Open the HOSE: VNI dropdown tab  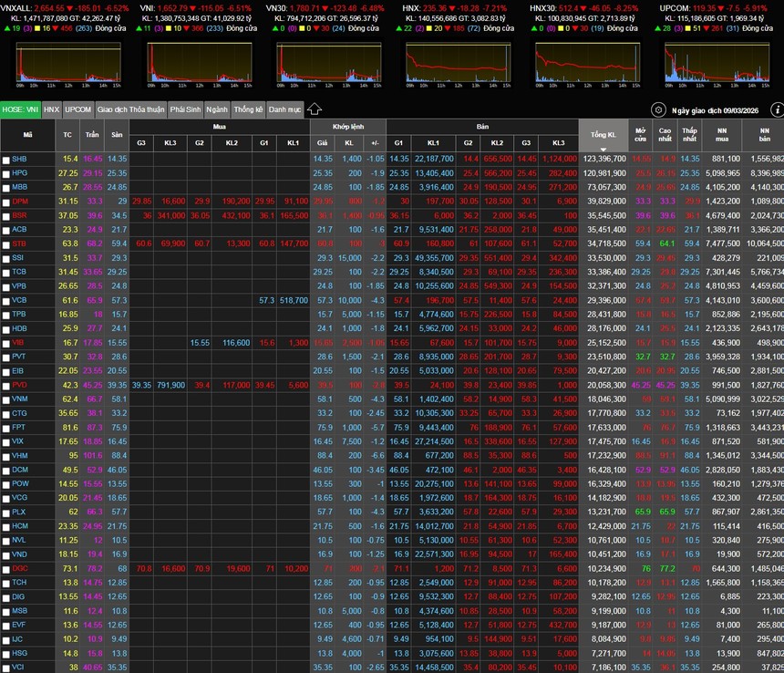coord(21,109)
